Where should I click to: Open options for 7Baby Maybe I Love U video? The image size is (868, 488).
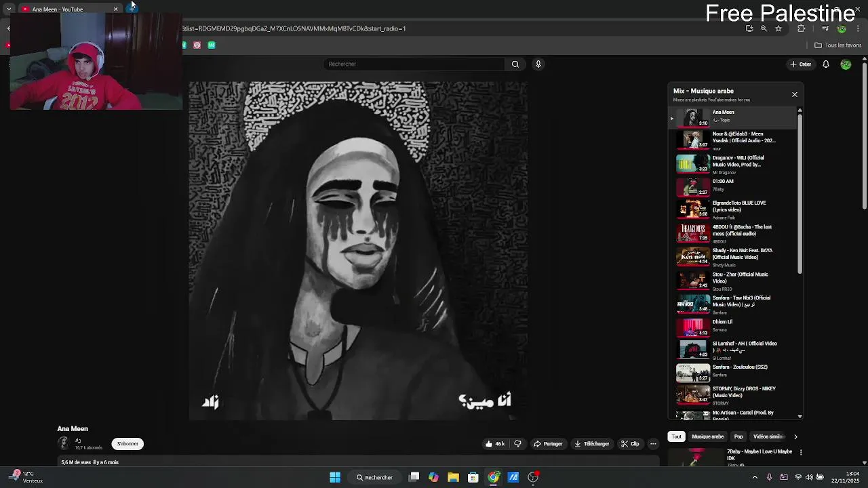pos(801,452)
